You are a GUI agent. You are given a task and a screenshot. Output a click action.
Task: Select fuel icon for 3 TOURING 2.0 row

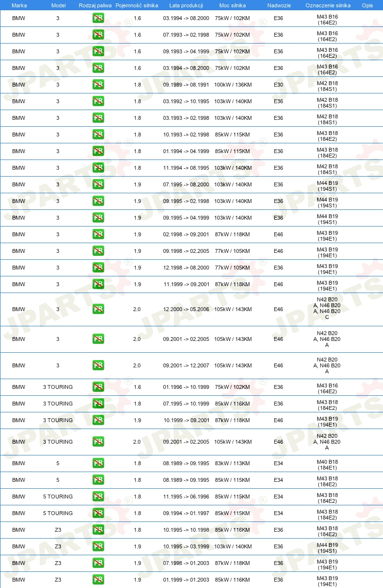click(x=98, y=442)
